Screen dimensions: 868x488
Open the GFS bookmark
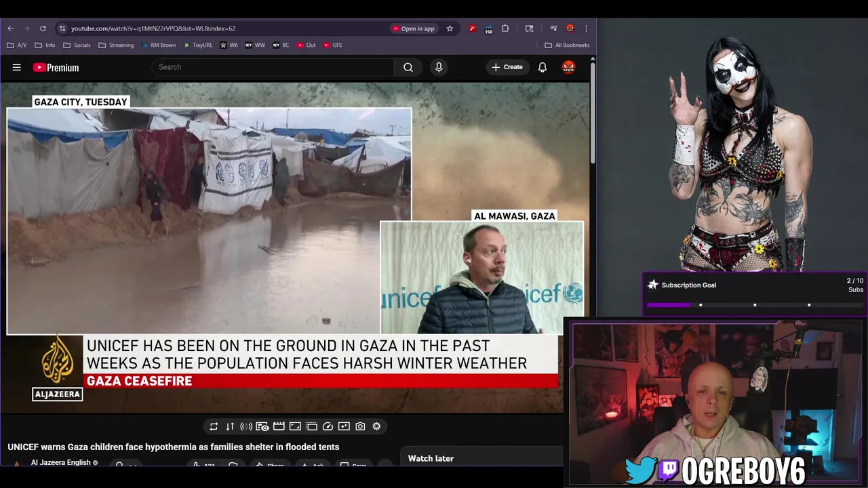point(332,45)
